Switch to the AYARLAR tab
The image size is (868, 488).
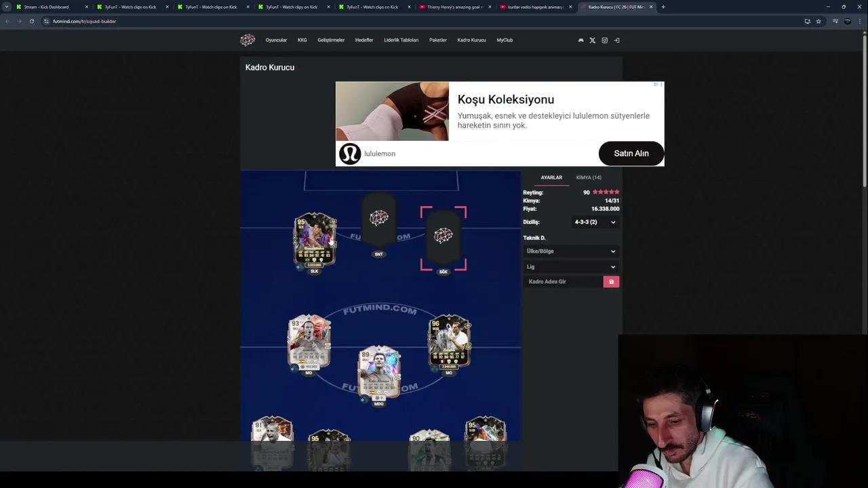click(x=551, y=178)
